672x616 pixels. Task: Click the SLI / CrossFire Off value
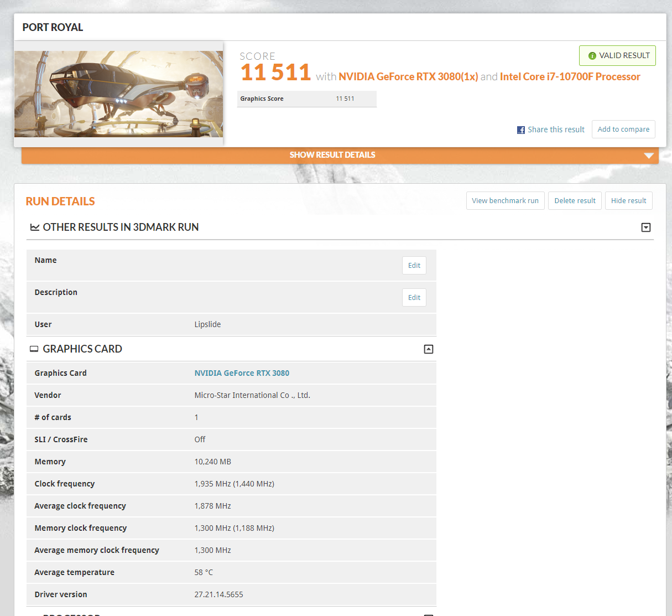point(200,439)
